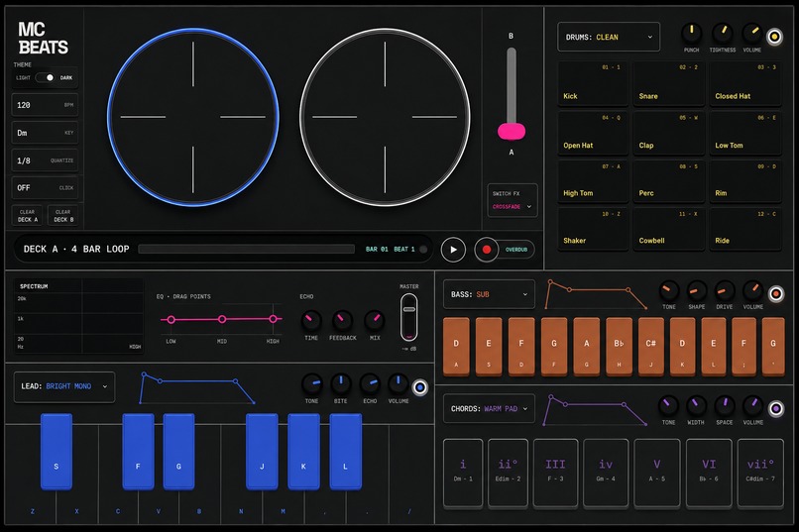Open the Chords: Warm Pad dropdown
This screenshot has width=799, height=532.
pos(489,408)
